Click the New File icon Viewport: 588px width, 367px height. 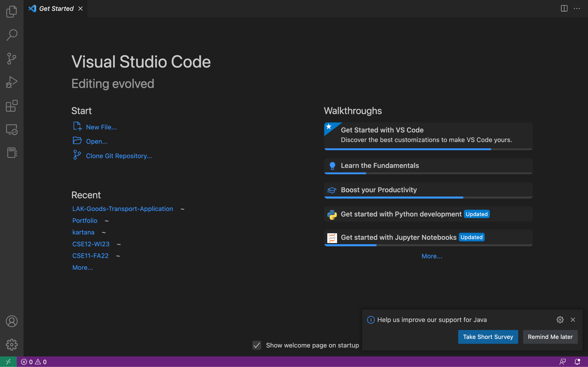[77, 126]
